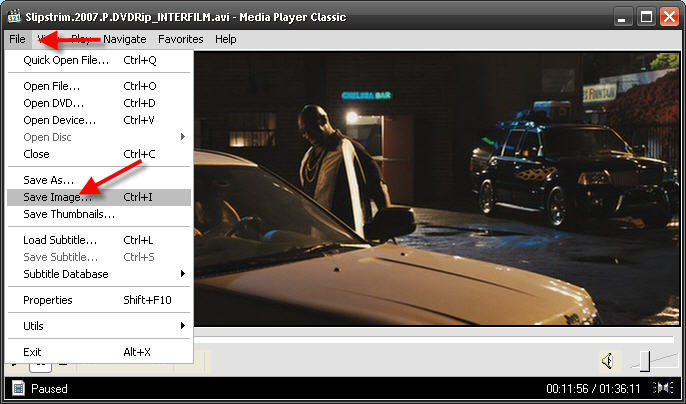Click the Media Player Classic title icon
This screenshot has height=404, width=686.
tap(14, 17)
